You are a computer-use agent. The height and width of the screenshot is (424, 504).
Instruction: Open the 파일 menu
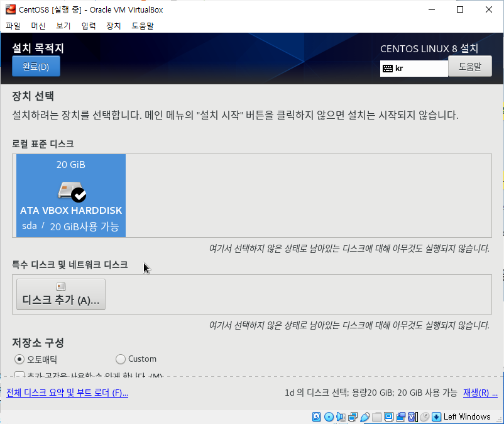coord(13,26)
